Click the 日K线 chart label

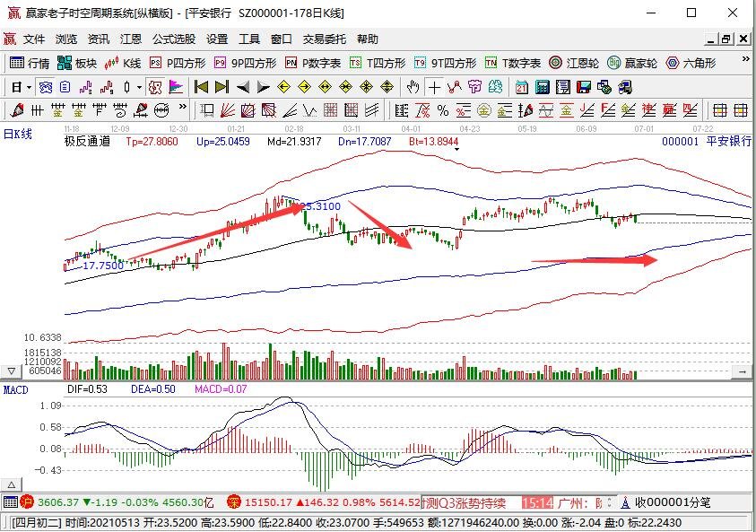[18, 134]
